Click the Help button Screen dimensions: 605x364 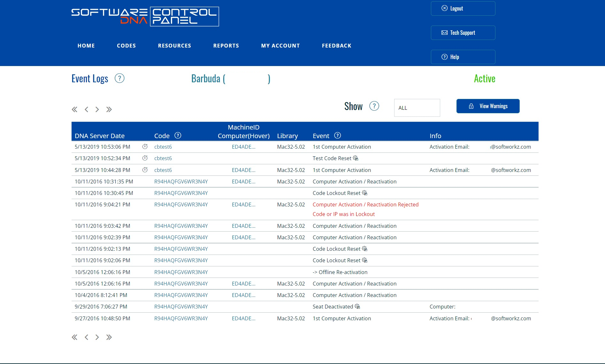pyautogui.click(x=463, y=57)
